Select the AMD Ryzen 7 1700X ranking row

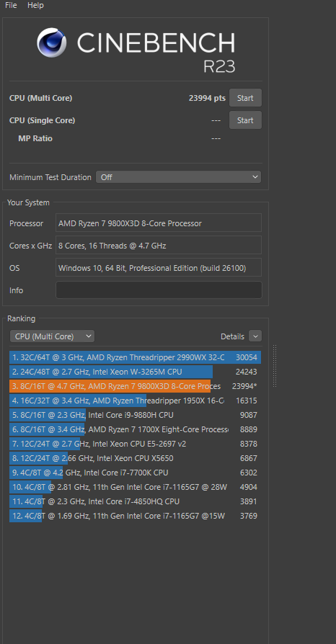pos(136,429)
